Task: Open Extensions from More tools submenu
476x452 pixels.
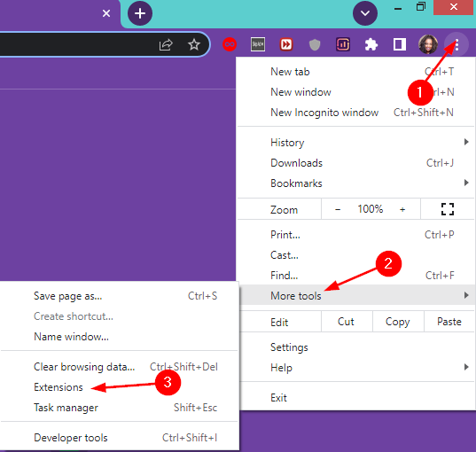Action: [120, 387]
